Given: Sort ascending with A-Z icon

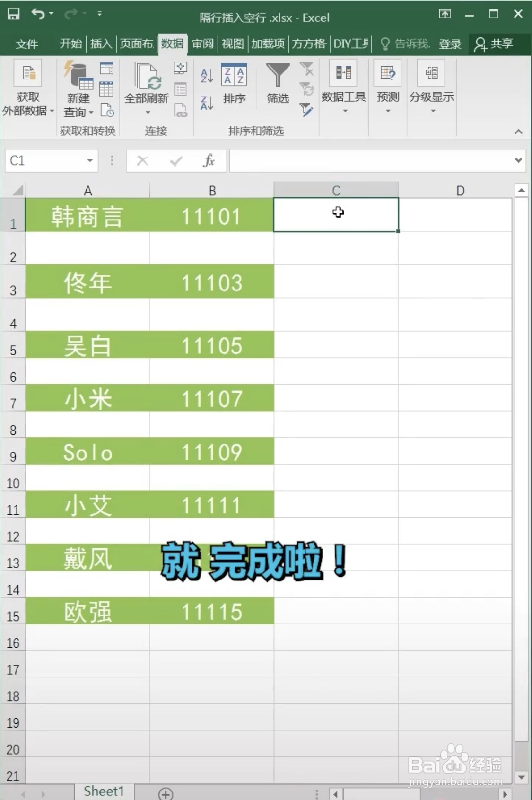Looking at the screenshot, I should click(207, 76).
